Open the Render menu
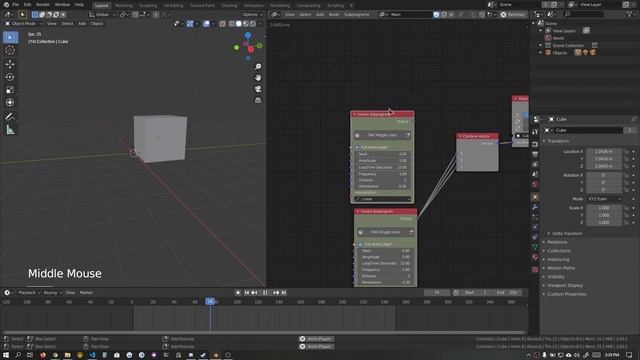This screenshot has width=640, height=360. [43, 5]
